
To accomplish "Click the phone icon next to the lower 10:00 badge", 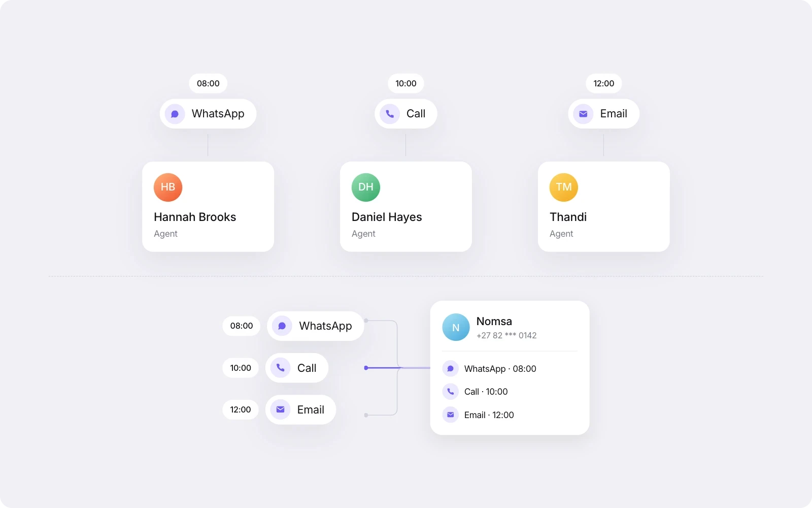I will coord(280,368).
